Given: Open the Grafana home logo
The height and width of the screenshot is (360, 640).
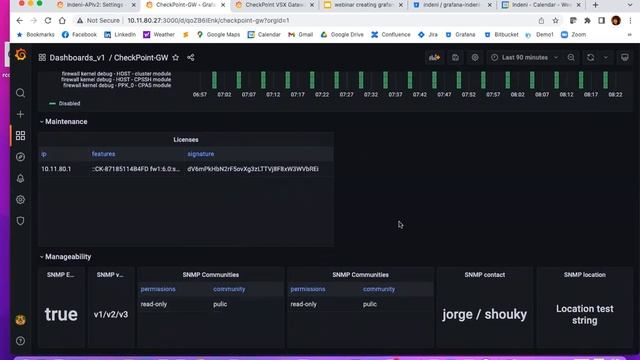Looking at the screenshot, I should (21, 55).
